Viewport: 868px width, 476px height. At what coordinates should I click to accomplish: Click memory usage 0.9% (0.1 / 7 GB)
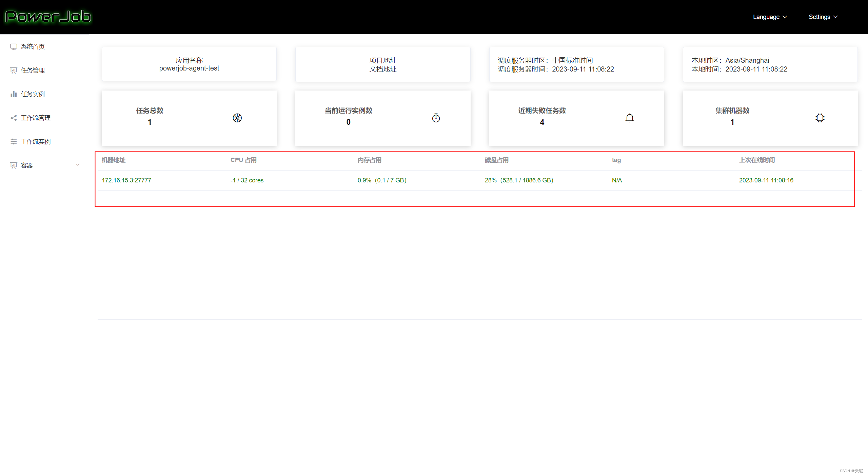point(382,180)
